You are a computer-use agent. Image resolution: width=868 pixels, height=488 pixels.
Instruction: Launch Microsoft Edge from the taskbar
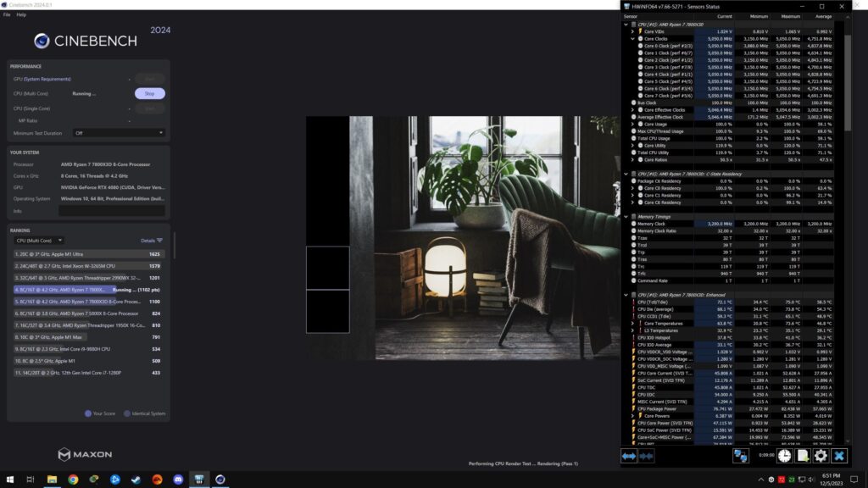click(114, 480)
